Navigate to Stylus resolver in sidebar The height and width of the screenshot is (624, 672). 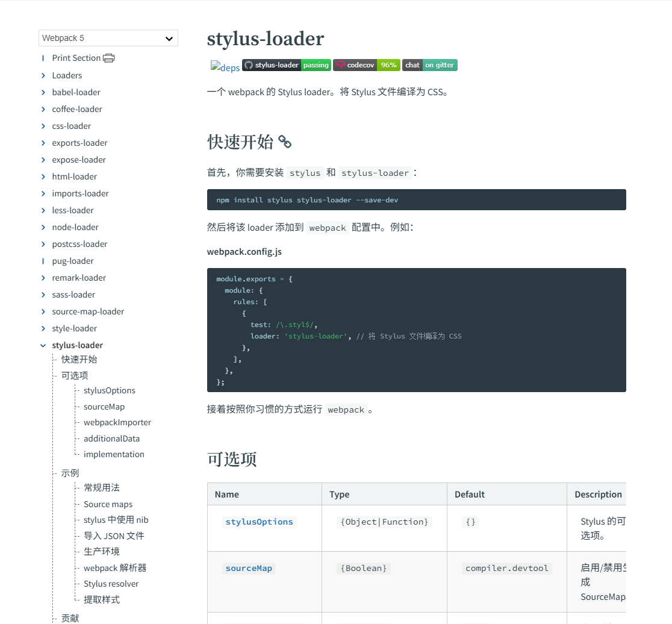coord(111,584)
